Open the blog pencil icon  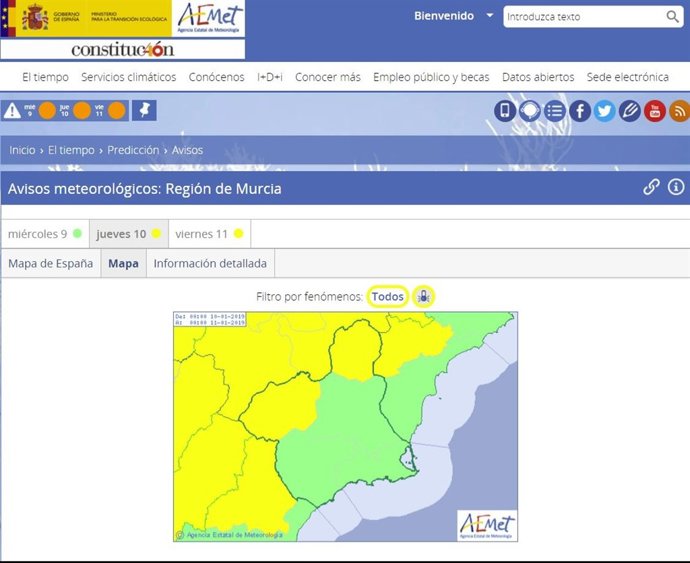pyautogui.click(x=630, y=110)
